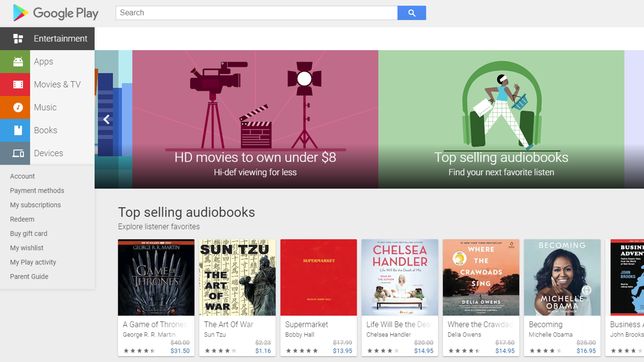Open A Game of Thrones cover

click(x=156, y=278)
